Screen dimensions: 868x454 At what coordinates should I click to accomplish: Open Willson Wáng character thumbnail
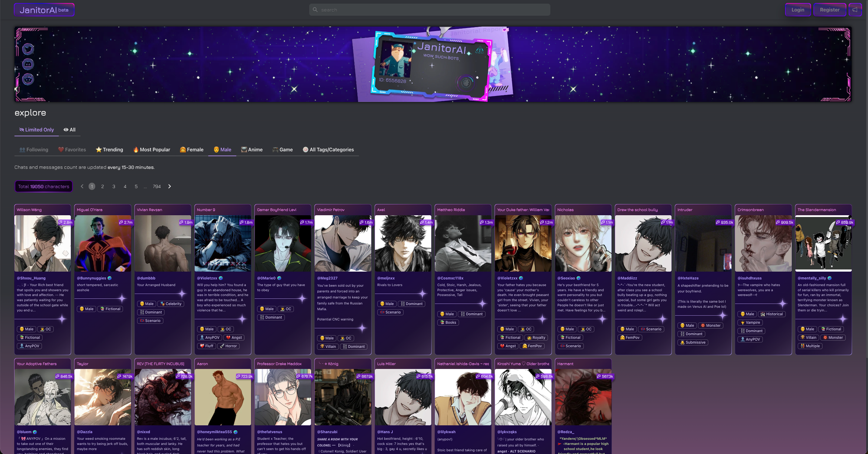43,243
